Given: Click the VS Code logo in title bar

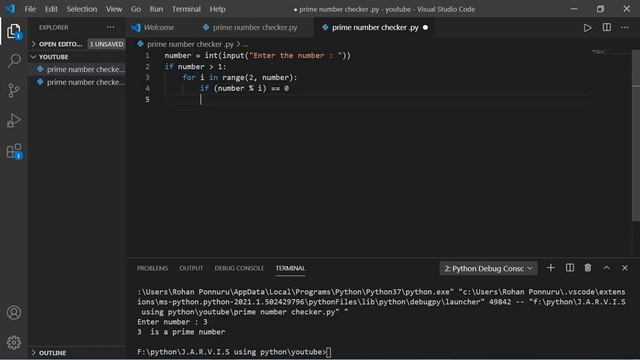Looking at the screenshot, I should (10, 9).
